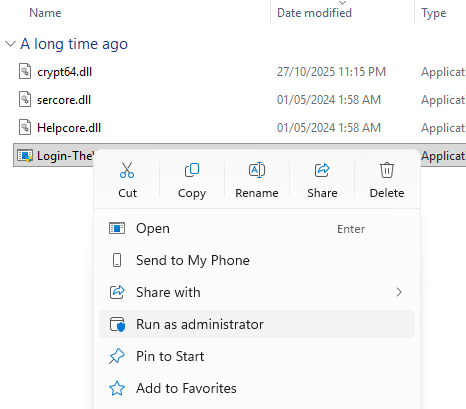Collapse the 'A long time ago' group
The image size is (466, 409).
click(11, 44)
